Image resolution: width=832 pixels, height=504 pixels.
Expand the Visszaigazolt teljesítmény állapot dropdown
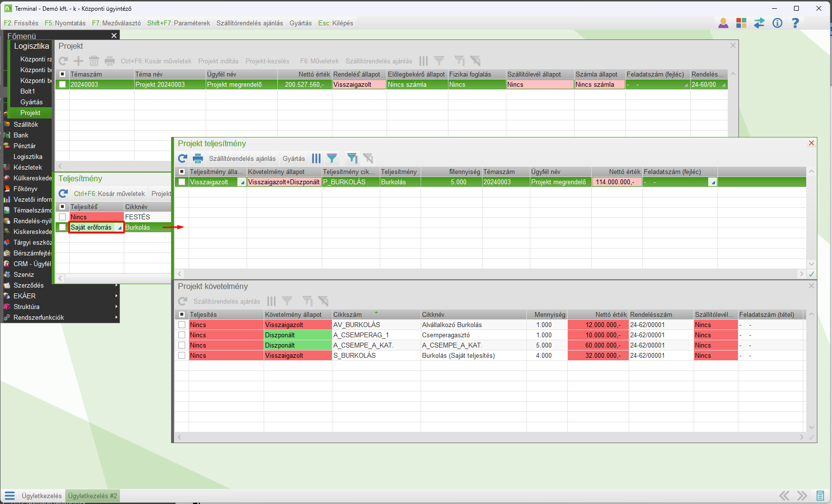pyautogui.click(x=242, y=182)
